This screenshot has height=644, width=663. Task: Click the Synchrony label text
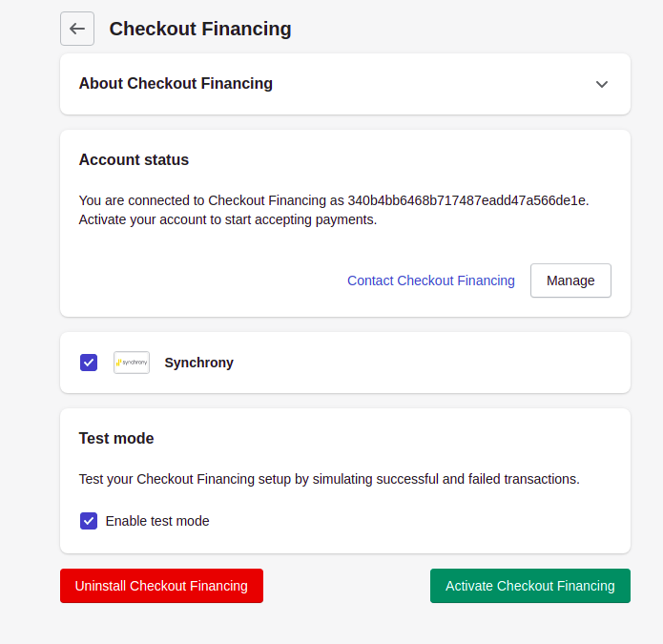tap(198, 363)
